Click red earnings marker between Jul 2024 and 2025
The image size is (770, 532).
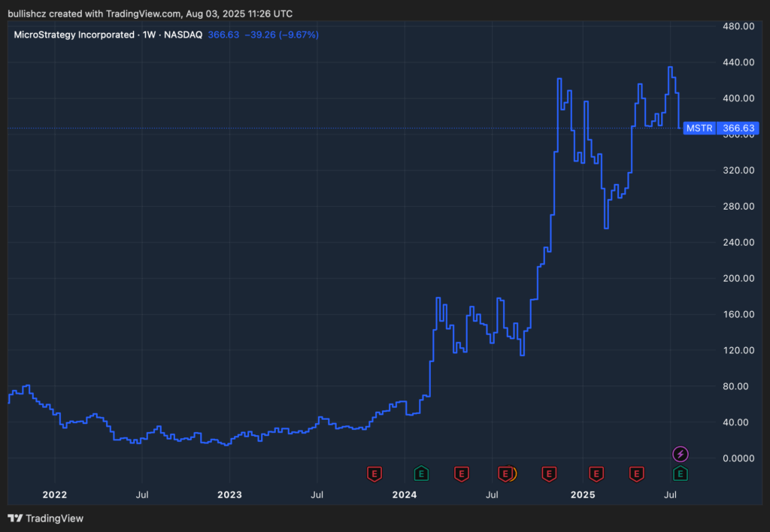549,473
